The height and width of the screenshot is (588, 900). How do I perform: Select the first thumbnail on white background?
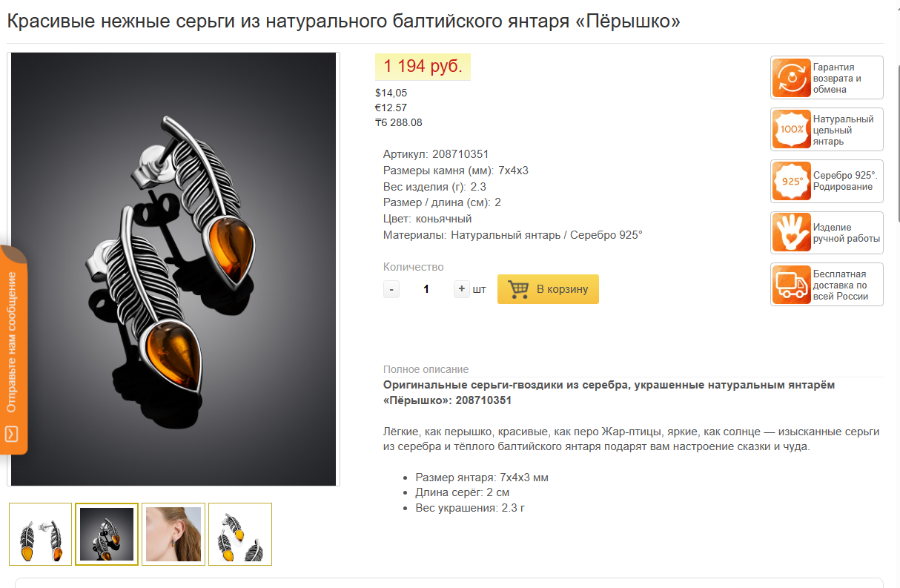pos(41,534)
